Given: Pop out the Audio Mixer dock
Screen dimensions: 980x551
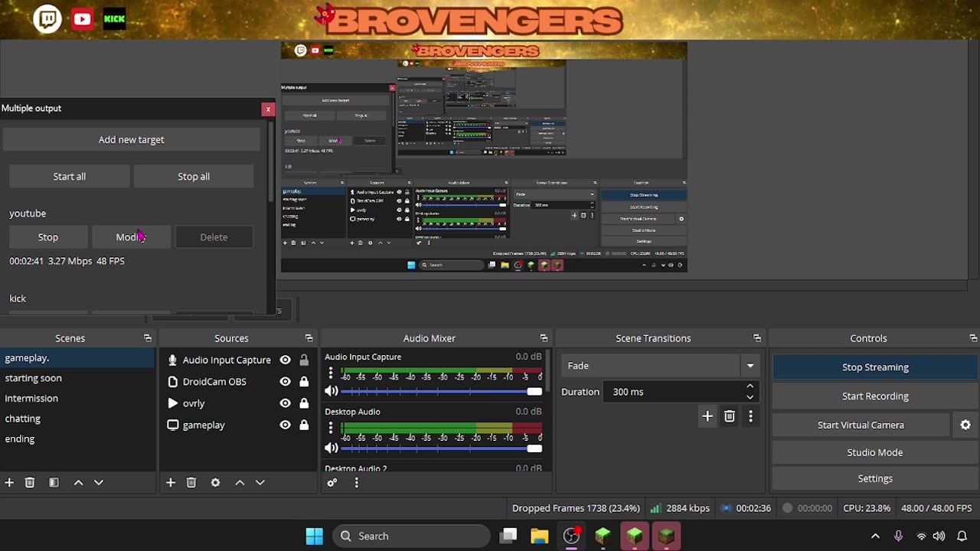Looking at the screenshot, I should pyautogui.click(x=544, y=338).
